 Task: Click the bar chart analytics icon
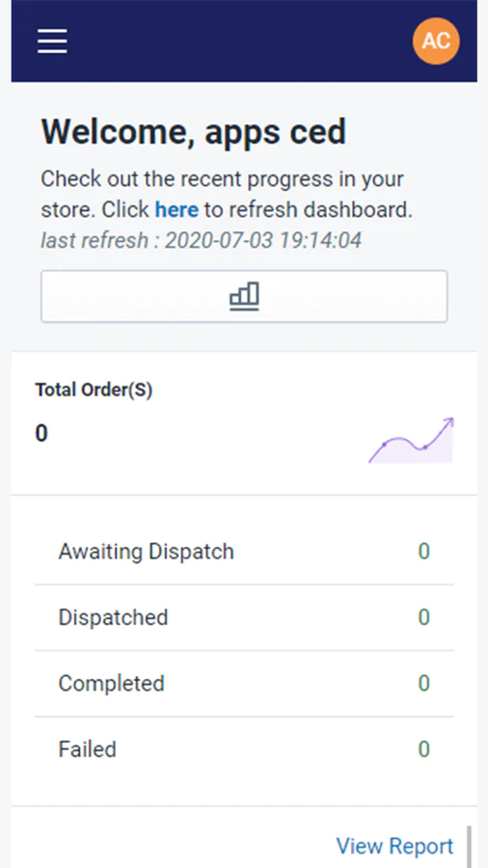coord(244,296)
